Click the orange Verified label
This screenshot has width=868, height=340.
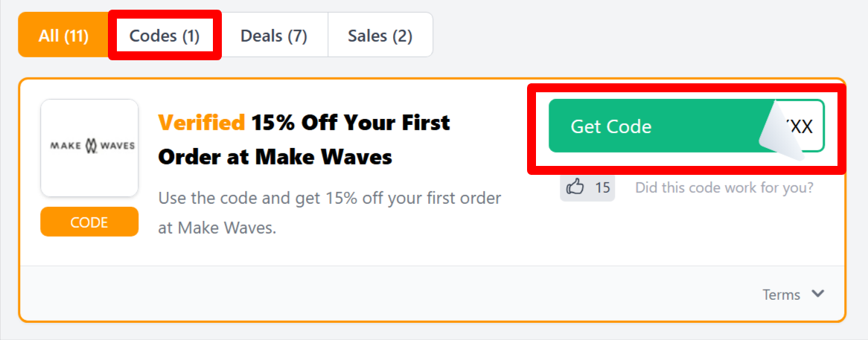click(x=201, y=122)
